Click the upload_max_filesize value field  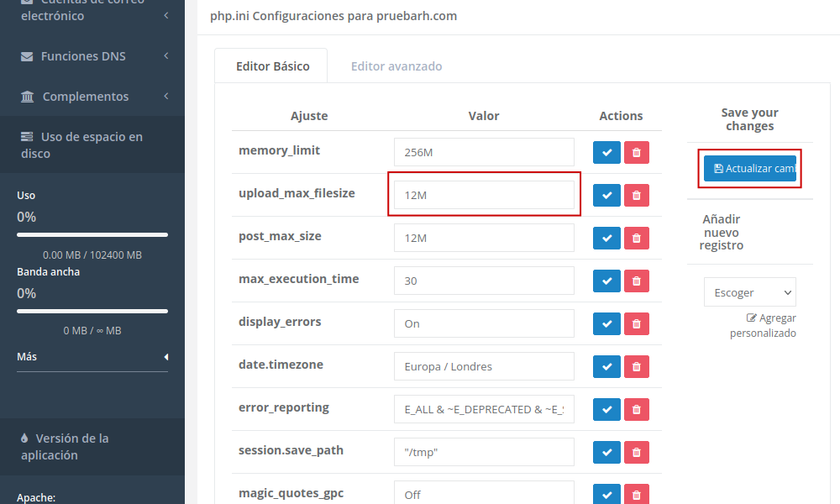(484, 195)
